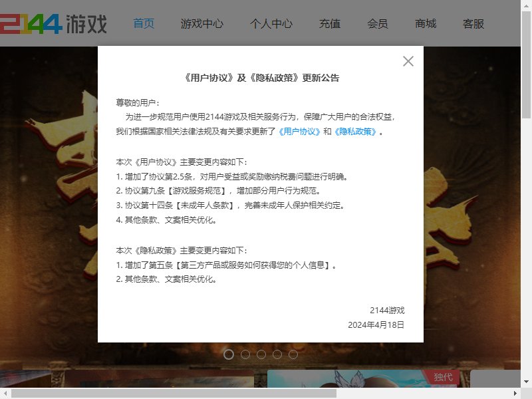
Task: Select the third carousel dot
Action: click(x=261, y=354)
